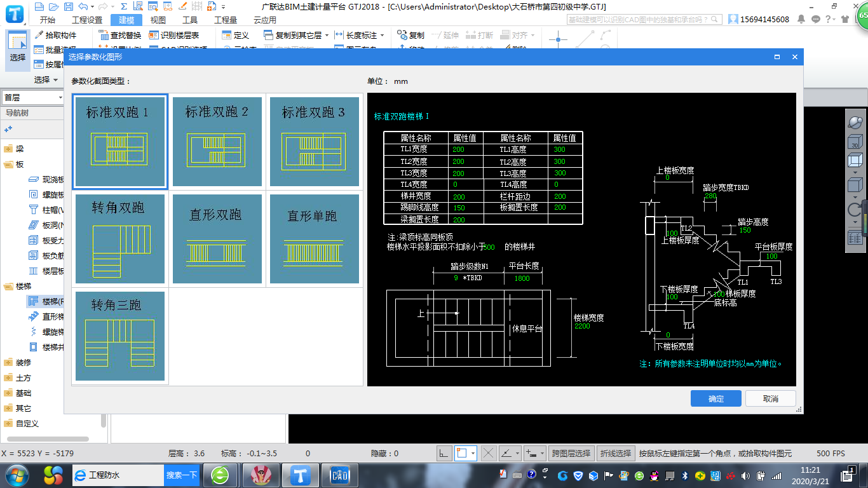The width and height of the screenshot is (868, 488).
Task: Click the Pick Component (拾取构件) tool
Action: pos(55,35)
